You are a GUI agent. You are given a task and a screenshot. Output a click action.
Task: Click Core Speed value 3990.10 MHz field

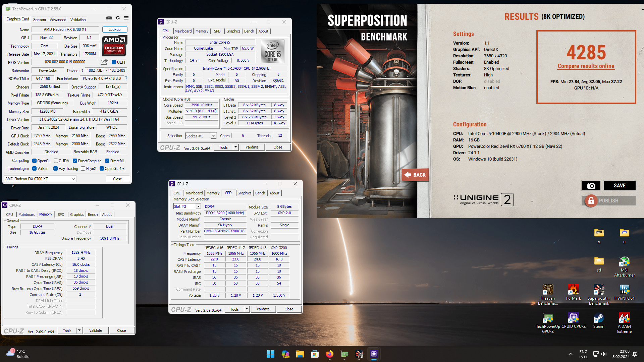coord(202,105)
